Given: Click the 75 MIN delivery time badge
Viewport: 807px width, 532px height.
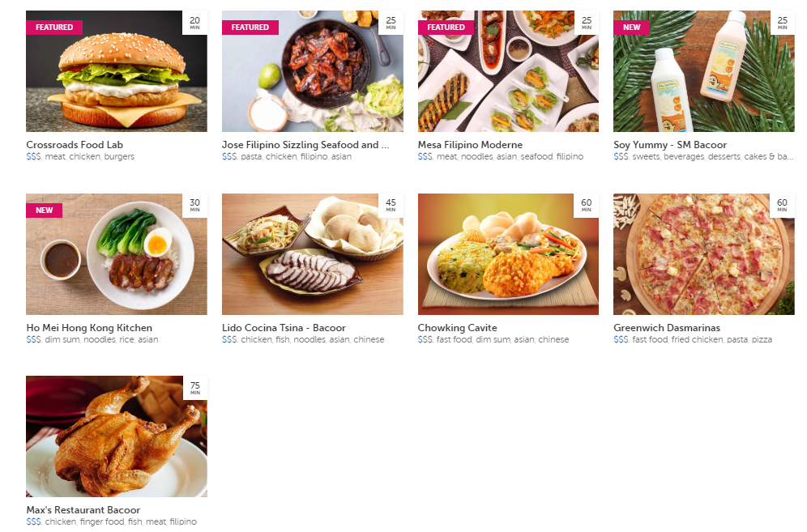Looking at the screenshot, I should tap(195, 388).
